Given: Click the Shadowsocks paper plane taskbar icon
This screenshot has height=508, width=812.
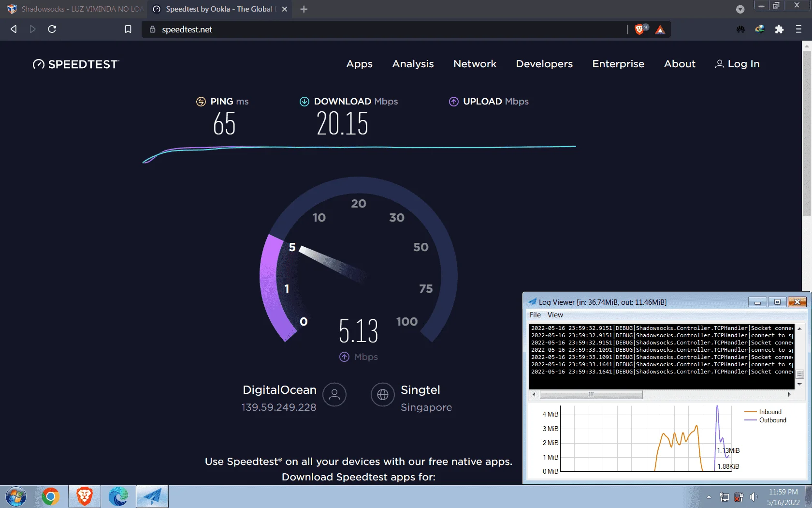Looking at the screenshot, I should tap(152, 497).
